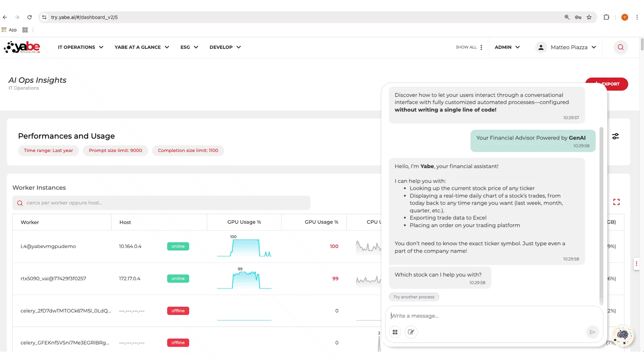The image size is (644, 362).
Task: Open the Yabe at a Glance menu
Action: 142,47
